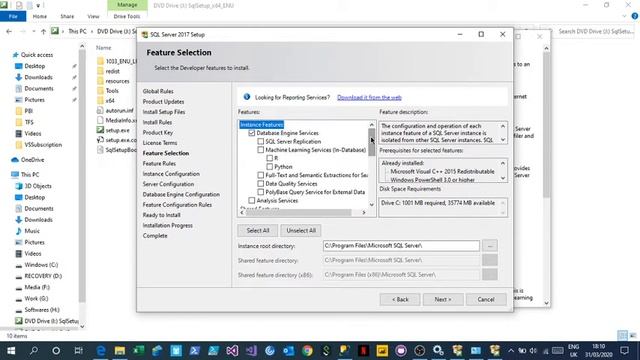This screenshot has height=360, width=640.
Task: Check Analysis Services feature
Action: point(251,200)
